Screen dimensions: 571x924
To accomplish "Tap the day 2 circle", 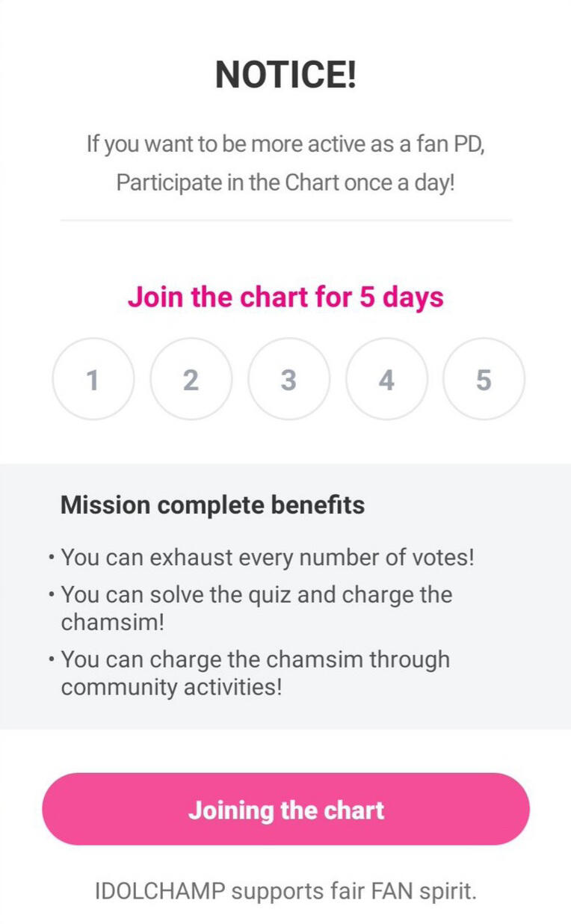I will tap(191, 379).
